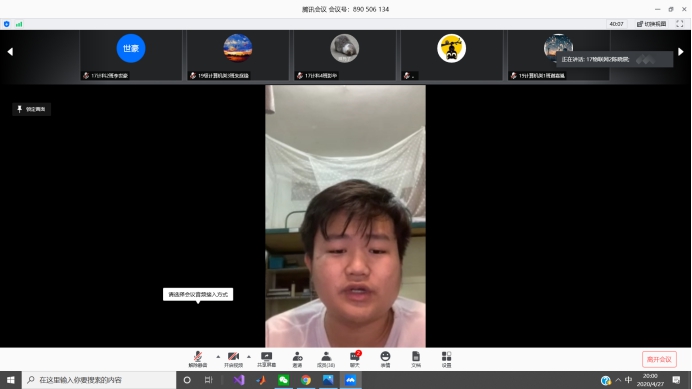The width and height of the screenshot is (692, 389).
Task: Open the invite participants icon
Action: coord(297,359)
